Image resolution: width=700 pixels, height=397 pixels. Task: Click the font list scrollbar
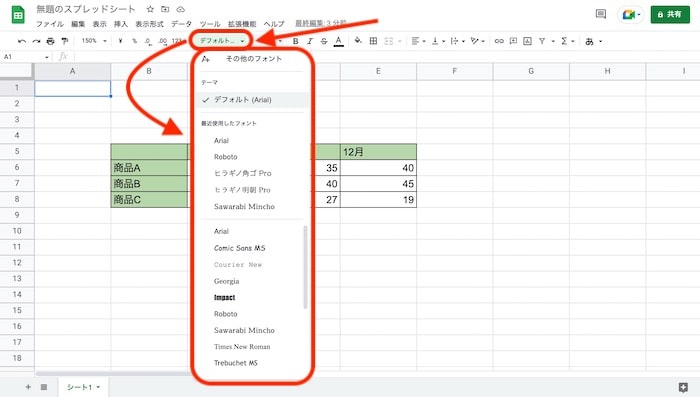[x=305, y=267]
